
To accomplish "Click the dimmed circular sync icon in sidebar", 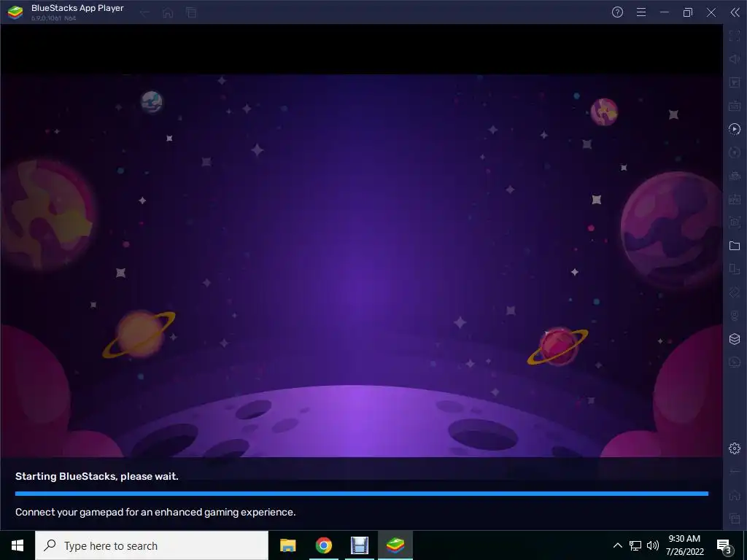I will click(735, 152).
